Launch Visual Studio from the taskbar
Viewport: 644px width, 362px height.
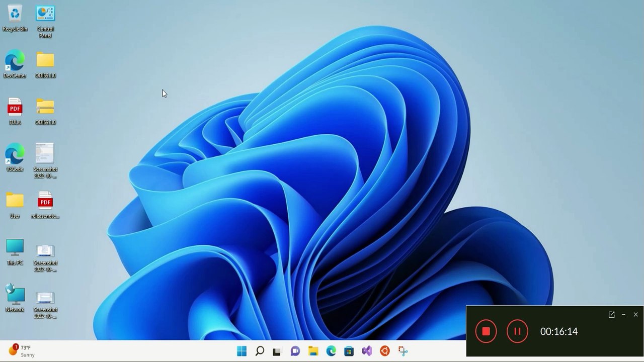pyautogui.click(x=367, y=351)
